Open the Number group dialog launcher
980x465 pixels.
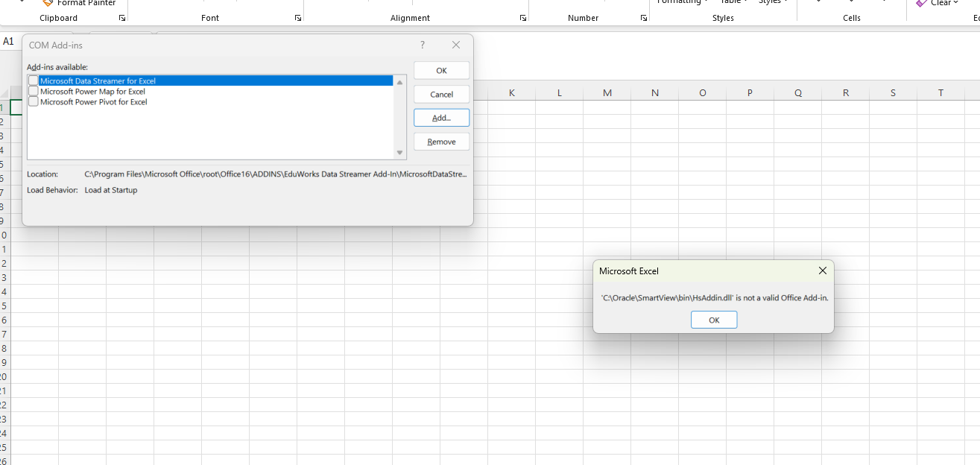(644, 18)
